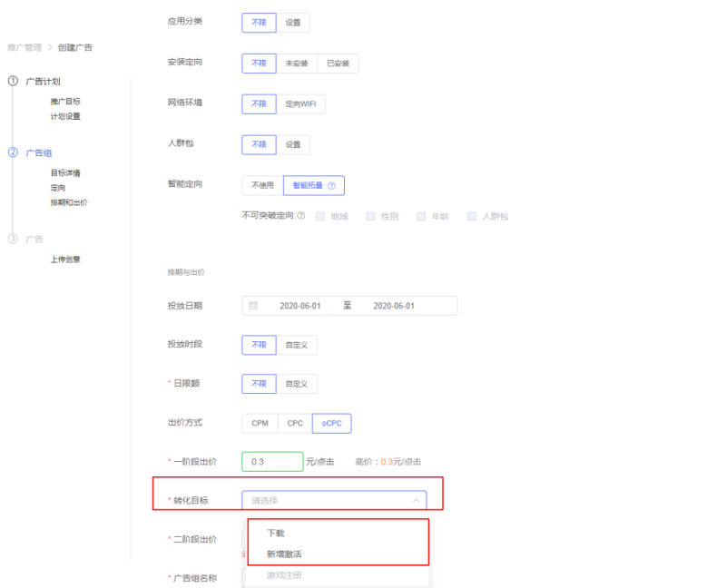Check the 地域 checkbox
The height and width of the screenshot is (588, 726).
319,216
